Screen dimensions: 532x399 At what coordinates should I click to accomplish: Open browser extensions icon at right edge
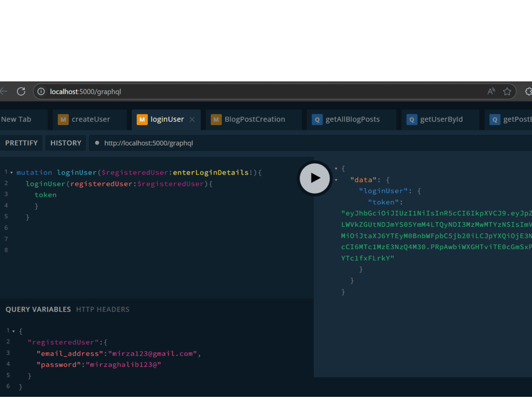pos(528,92)
